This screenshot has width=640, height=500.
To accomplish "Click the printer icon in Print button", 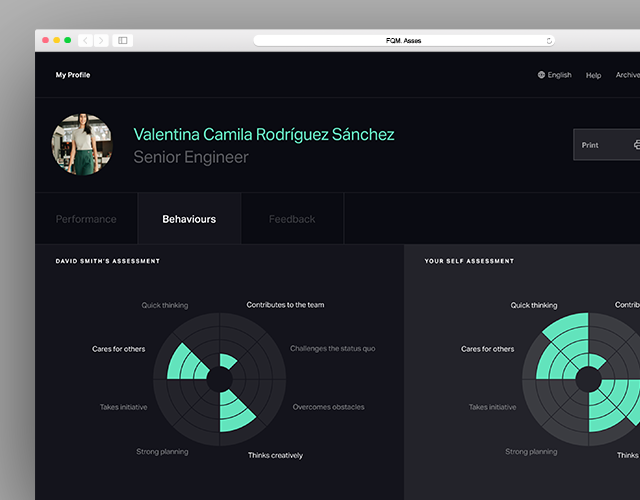I will [x=637, y=145].
